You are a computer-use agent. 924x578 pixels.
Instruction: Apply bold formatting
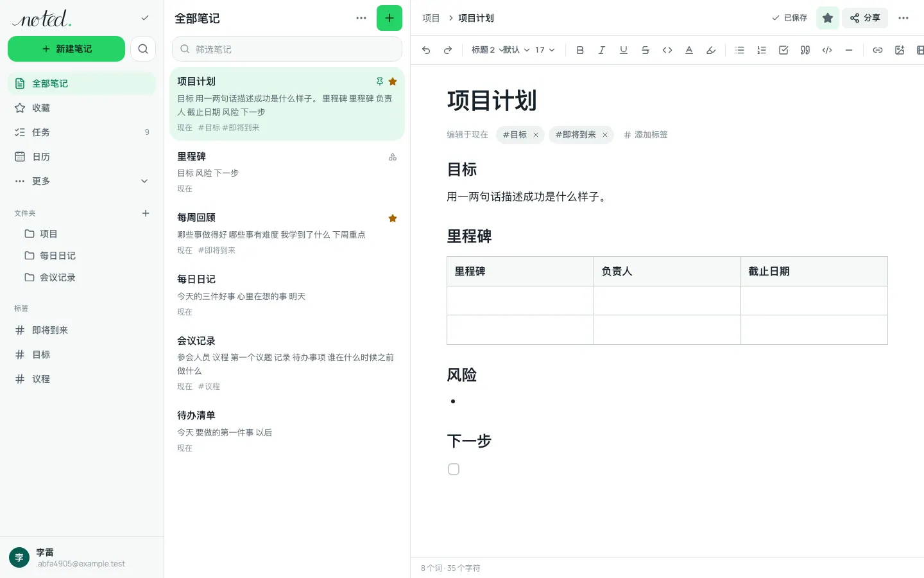580,50
